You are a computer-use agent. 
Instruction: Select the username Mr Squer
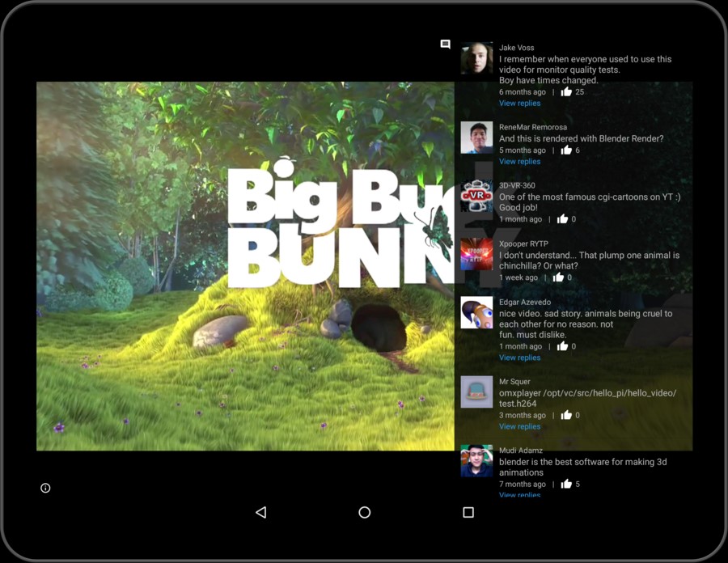(514, 382)
